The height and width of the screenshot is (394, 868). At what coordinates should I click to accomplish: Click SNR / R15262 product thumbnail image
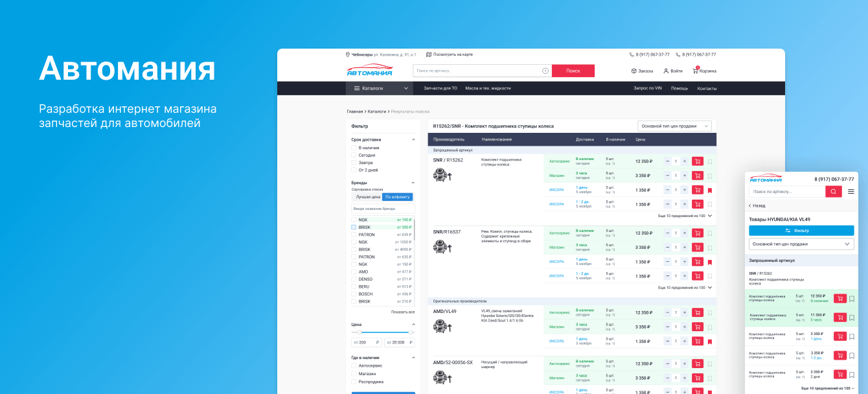(x=442, y=174)
